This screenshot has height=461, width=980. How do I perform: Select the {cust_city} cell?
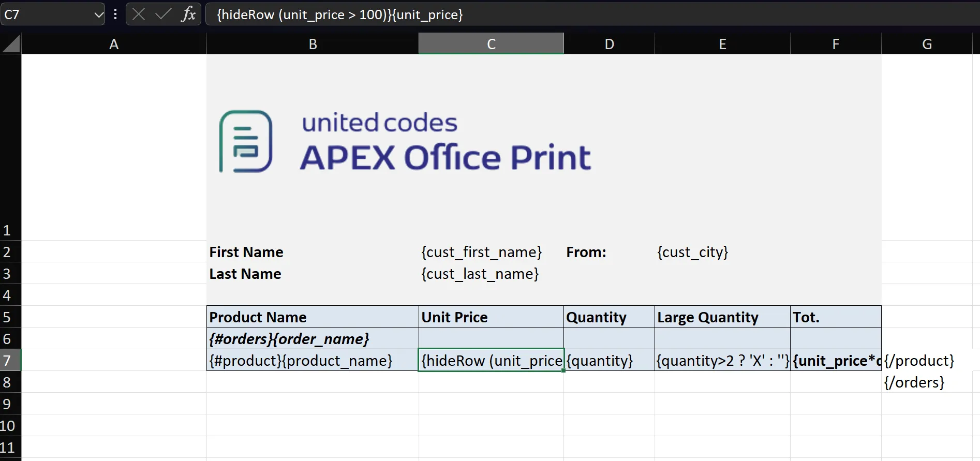(x=722, y=251)
